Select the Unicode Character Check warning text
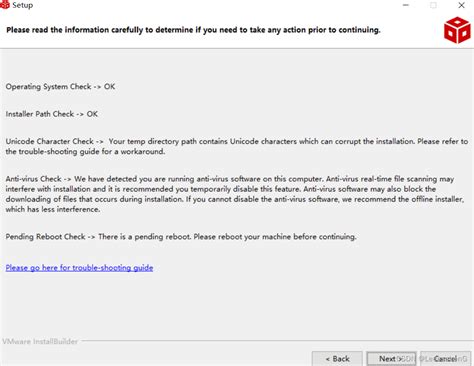 click(237, 146)
